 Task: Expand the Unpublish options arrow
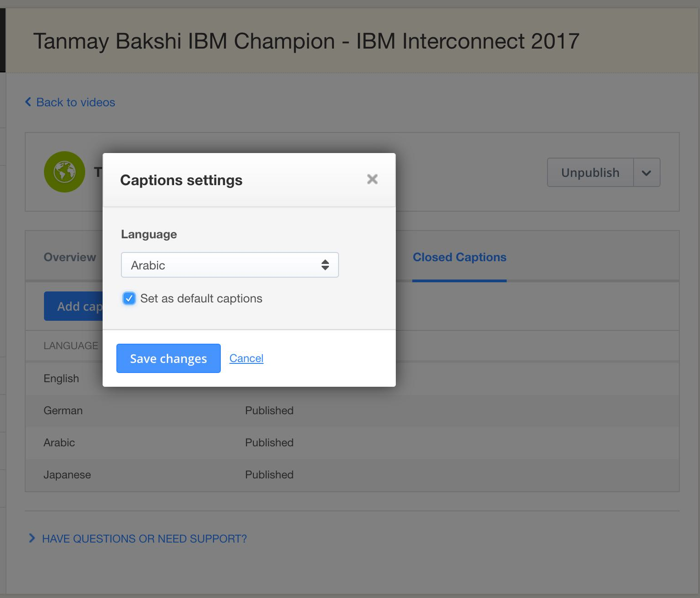pos(646,173)
